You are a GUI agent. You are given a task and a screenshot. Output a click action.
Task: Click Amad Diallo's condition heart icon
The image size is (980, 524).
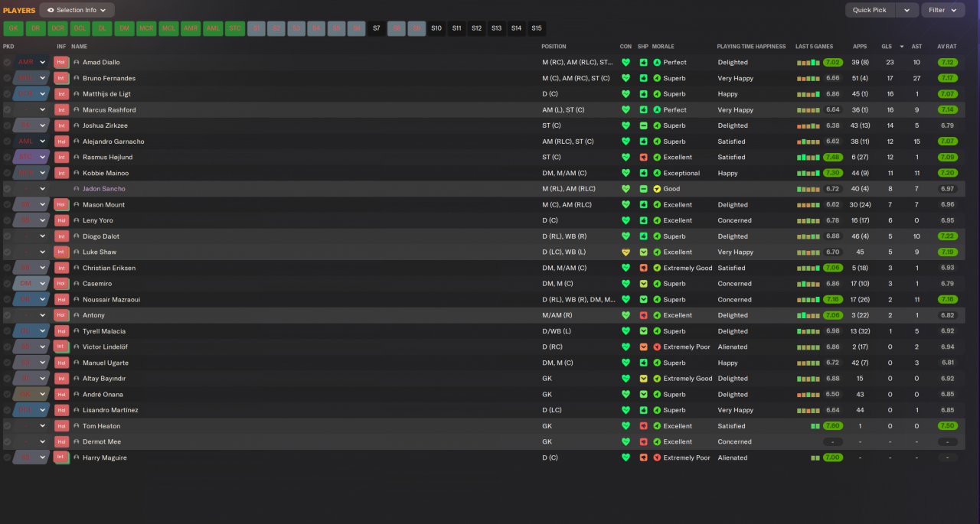point(626,63)
